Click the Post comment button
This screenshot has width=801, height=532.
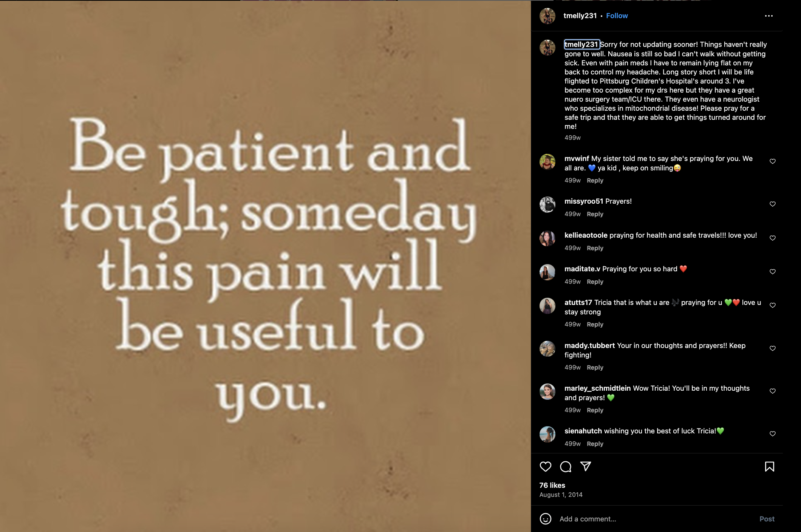tap(767, 519)
